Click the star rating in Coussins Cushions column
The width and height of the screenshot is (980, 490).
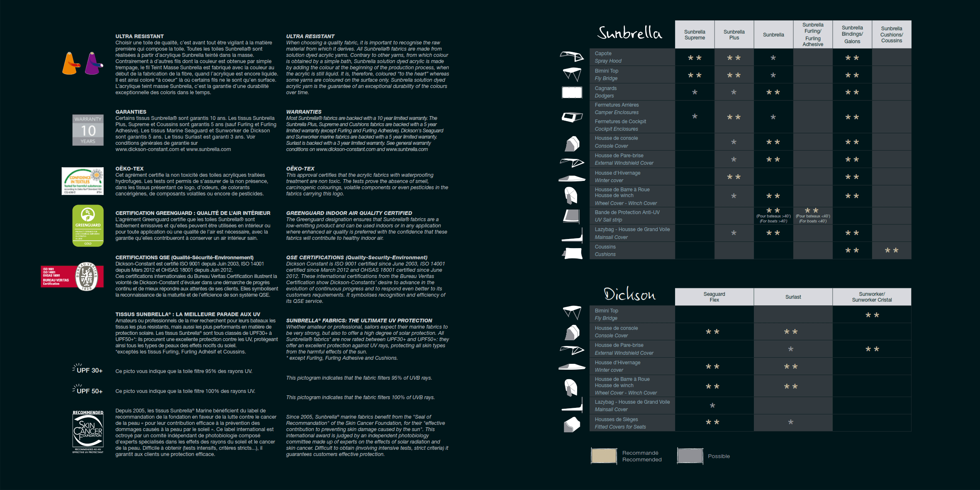(892, 251)
